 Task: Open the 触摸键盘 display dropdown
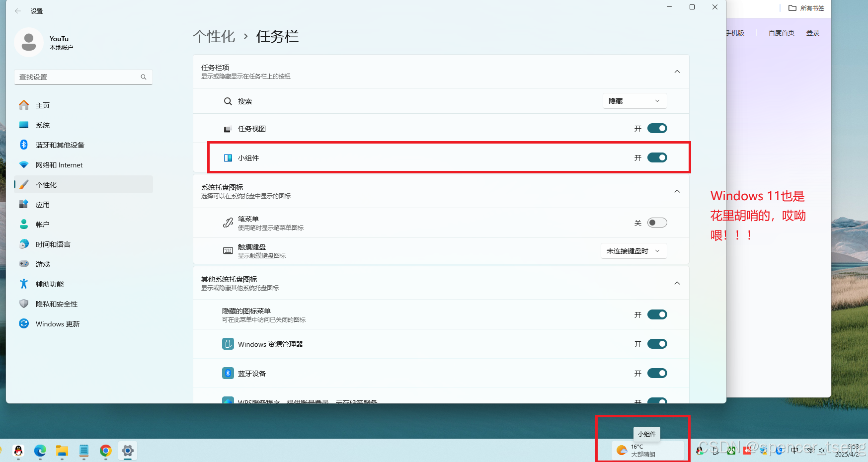tap(633, 251)
